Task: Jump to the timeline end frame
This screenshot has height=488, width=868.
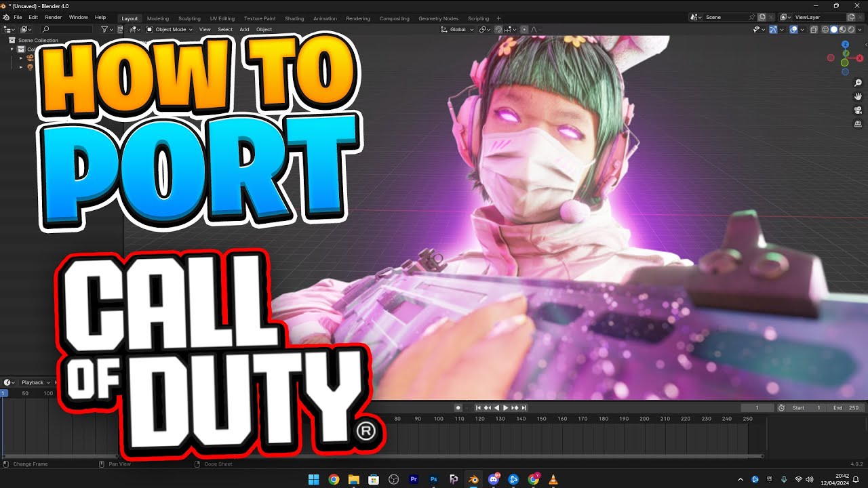Action: click(524, 407)
